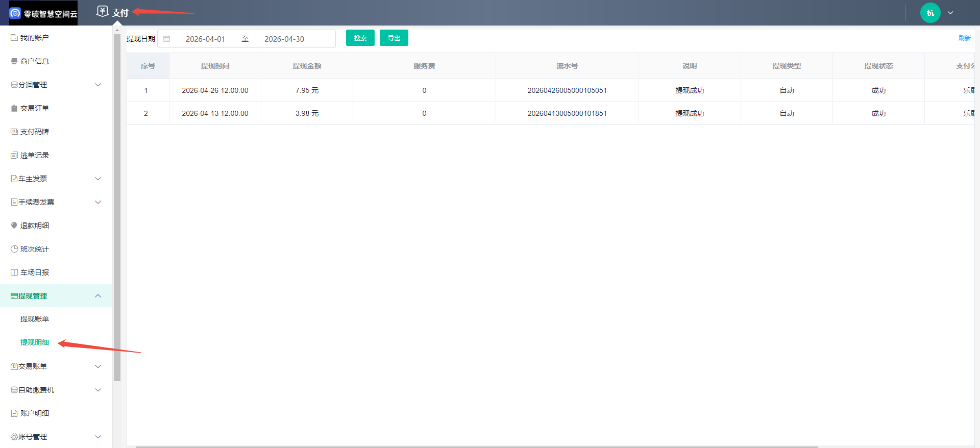Screen dimensions: 980x448
Task: Expand the 手续费发票 submenu chevron
Action: pyautogui.click(x=98, y=202)
